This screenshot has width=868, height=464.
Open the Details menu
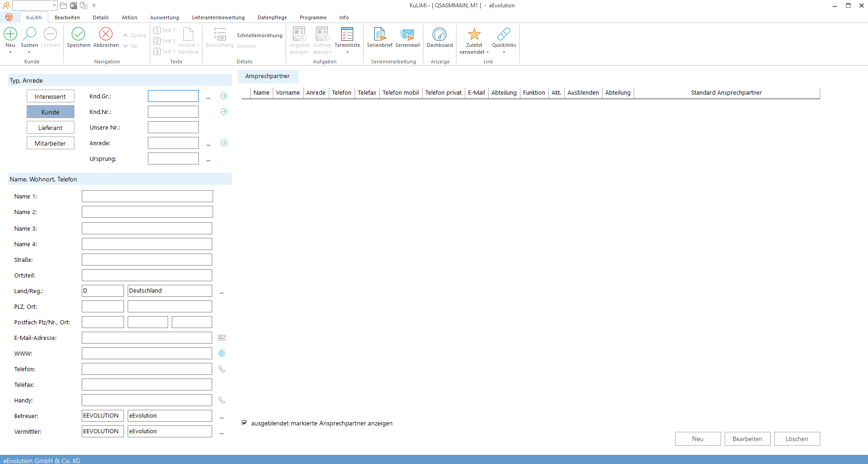click(x=101, y=17)
